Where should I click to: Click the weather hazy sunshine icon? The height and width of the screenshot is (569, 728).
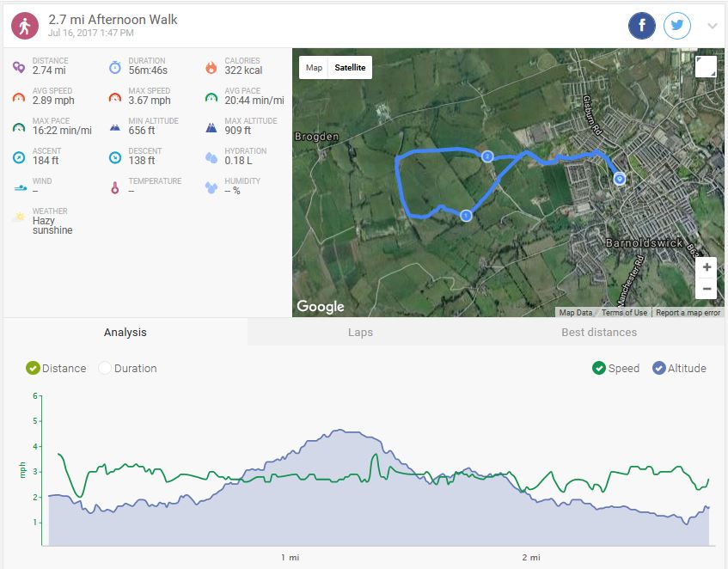click(x=18, y=218)
